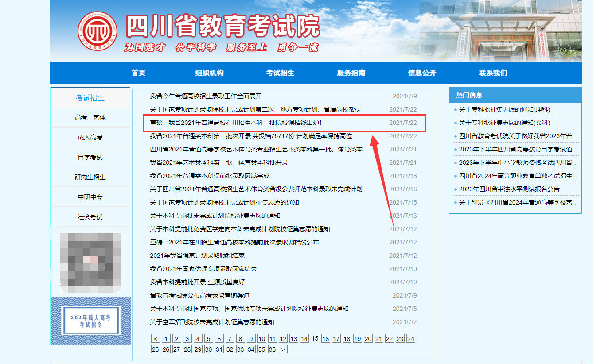
Task: Open the 信息公开 navigation item
Action: click(x=422, y=73)
